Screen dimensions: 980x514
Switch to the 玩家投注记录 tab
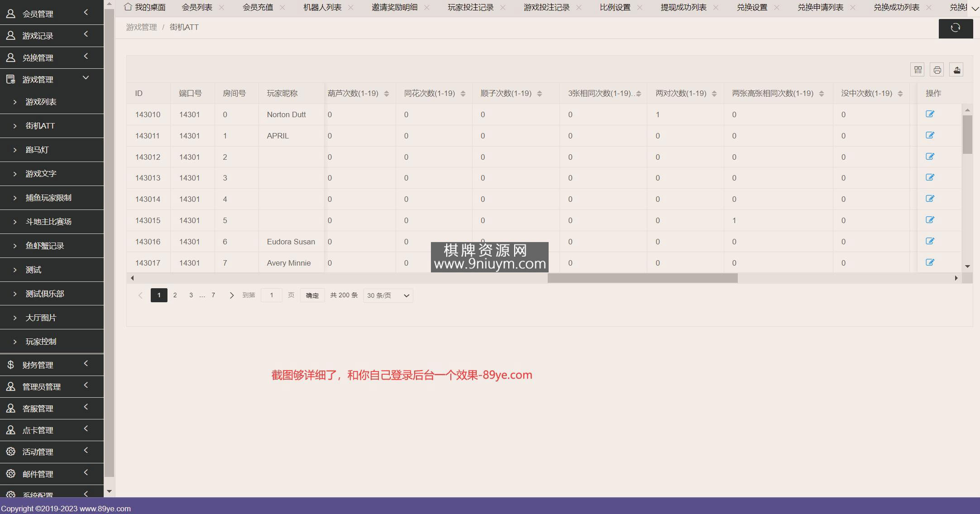pyautogui.click(x=470, y=7)
